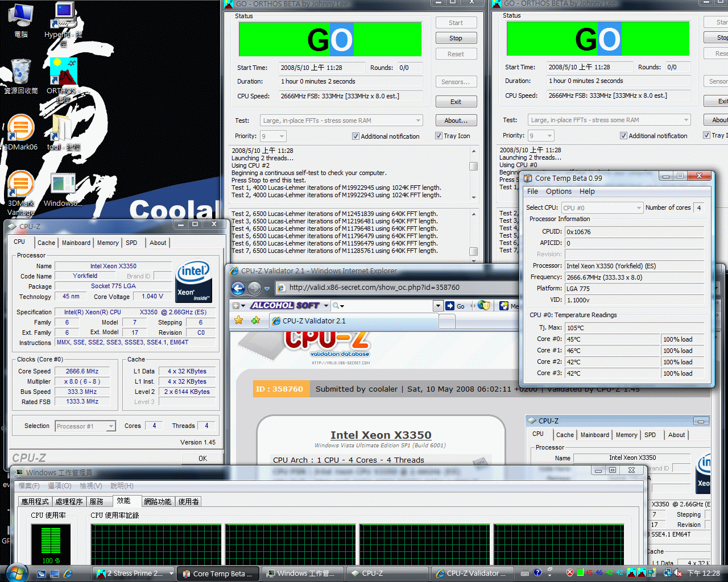The height and width of the screenshot is (582, 728).
Task: Open the Alcohol toolbar search box dropdown arrow
Action: tap(438, 306)
